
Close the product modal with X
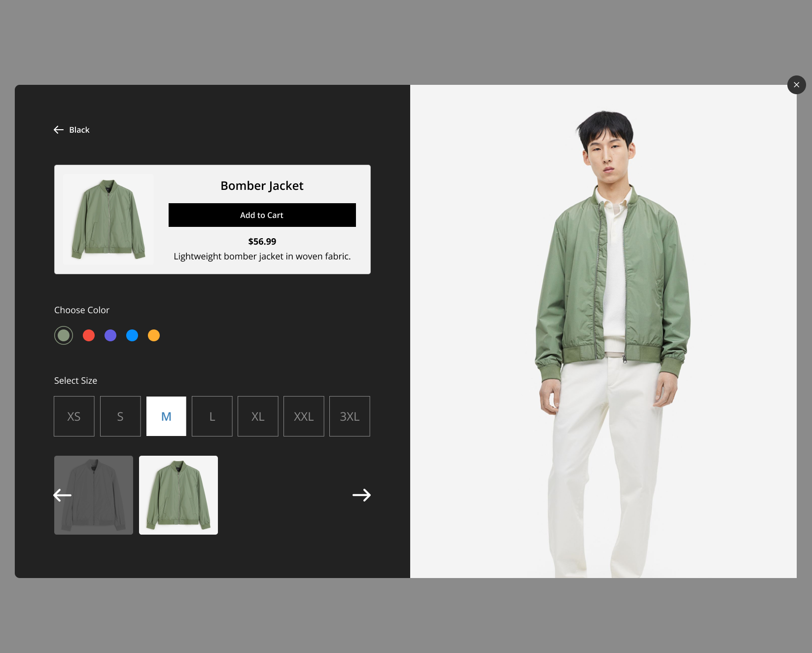coord(796,85)
